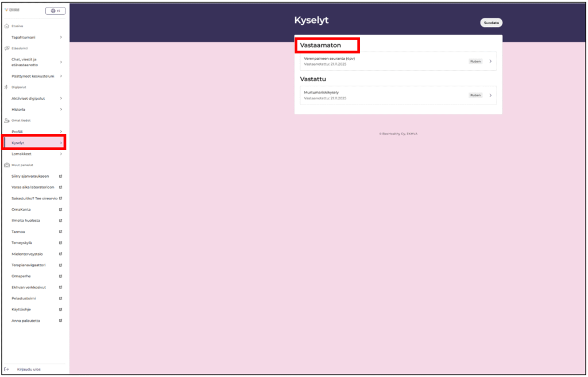The height and width of the screenshot is (377, 588).
Task: Click external link icon next to OmaKanta
Action: point(61,210)
